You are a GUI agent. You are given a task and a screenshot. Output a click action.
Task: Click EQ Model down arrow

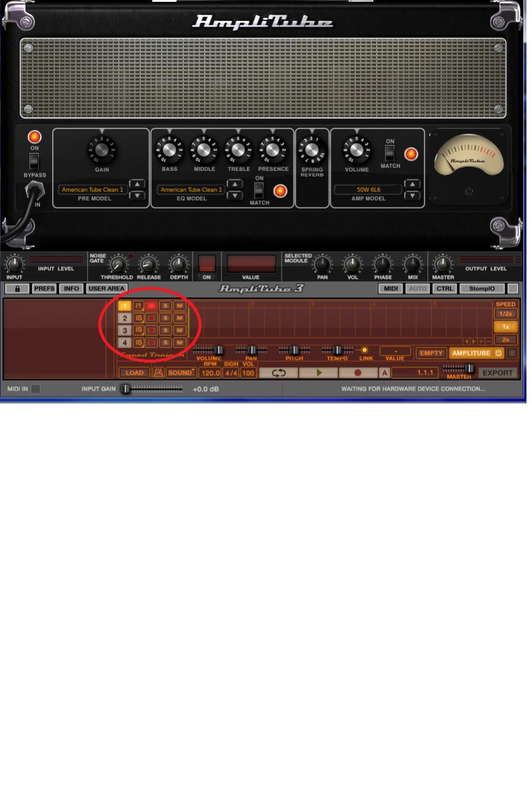coord(234,196)
